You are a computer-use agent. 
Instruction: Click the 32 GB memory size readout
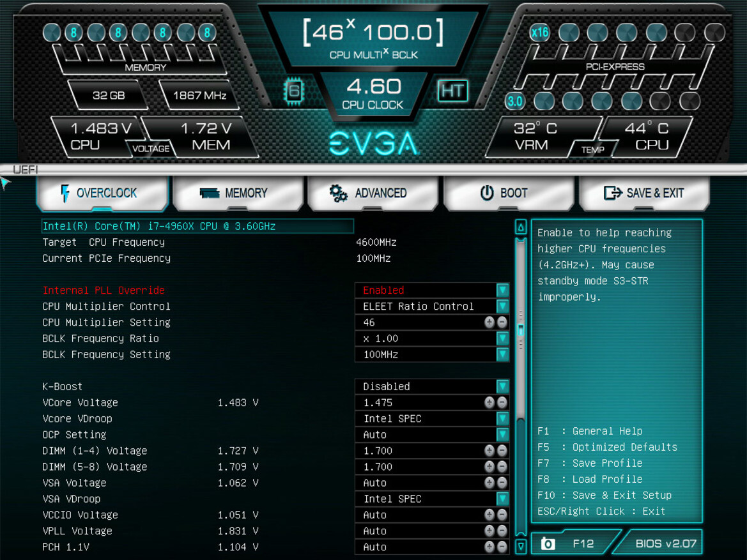109,95
